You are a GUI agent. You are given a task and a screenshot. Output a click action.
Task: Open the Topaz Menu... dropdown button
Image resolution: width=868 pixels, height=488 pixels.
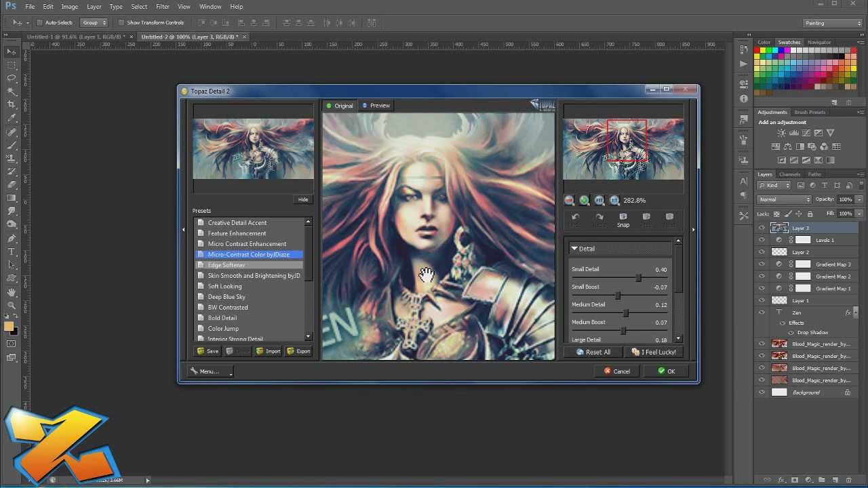click(210, 371)
